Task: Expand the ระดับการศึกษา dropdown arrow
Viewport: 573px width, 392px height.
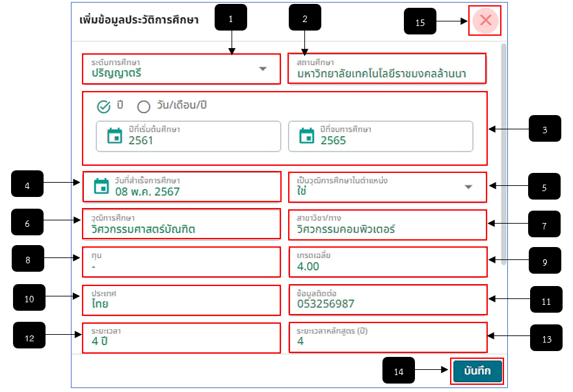Action: pyautogui.click(x=263, y=69)
